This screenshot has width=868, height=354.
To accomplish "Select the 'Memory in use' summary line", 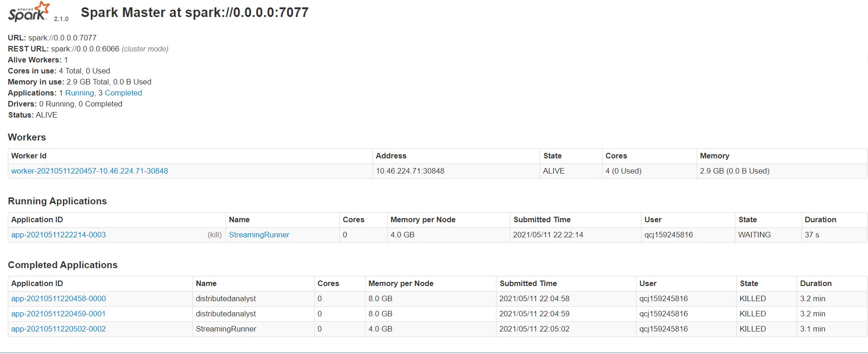I will coord(79,82).
